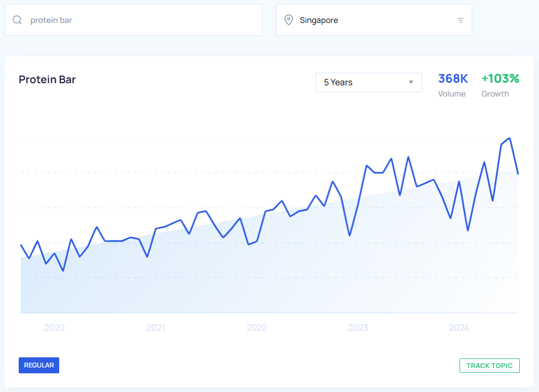
Task: Click the 2020 year axis label
Action: coord(54,327)
